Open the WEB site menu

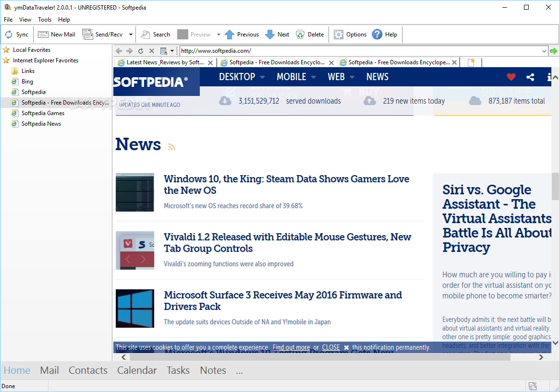[341, 77]
